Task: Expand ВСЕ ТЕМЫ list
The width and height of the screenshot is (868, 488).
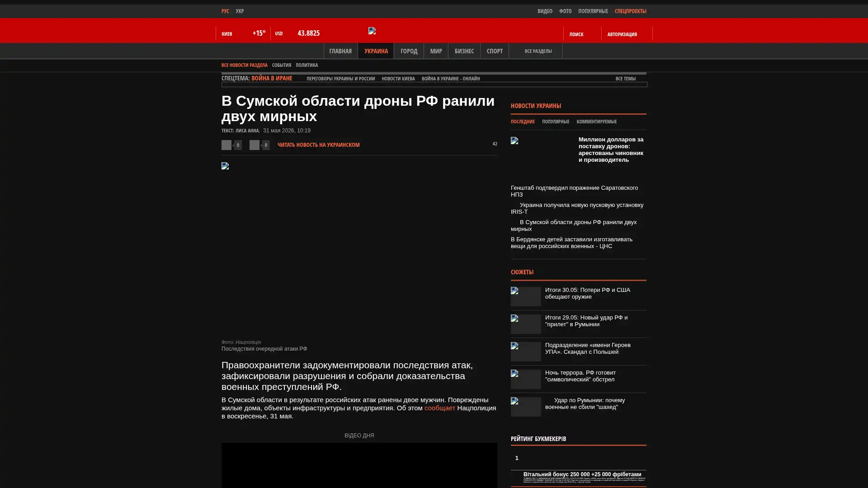Action: (x=625, y=79)
